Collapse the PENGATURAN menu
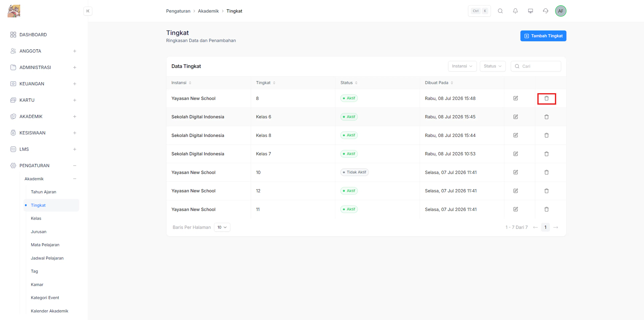Viewport: 644px width, 320px height. (74, 166)
